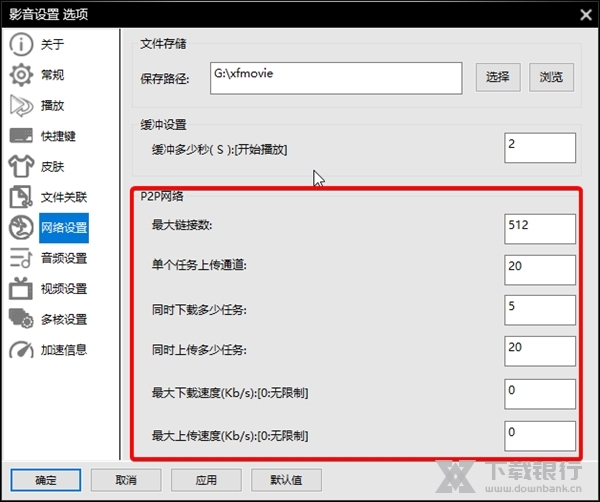
Task: Click the Acceleration info gauge icon
Action: [x=21, y=350]
